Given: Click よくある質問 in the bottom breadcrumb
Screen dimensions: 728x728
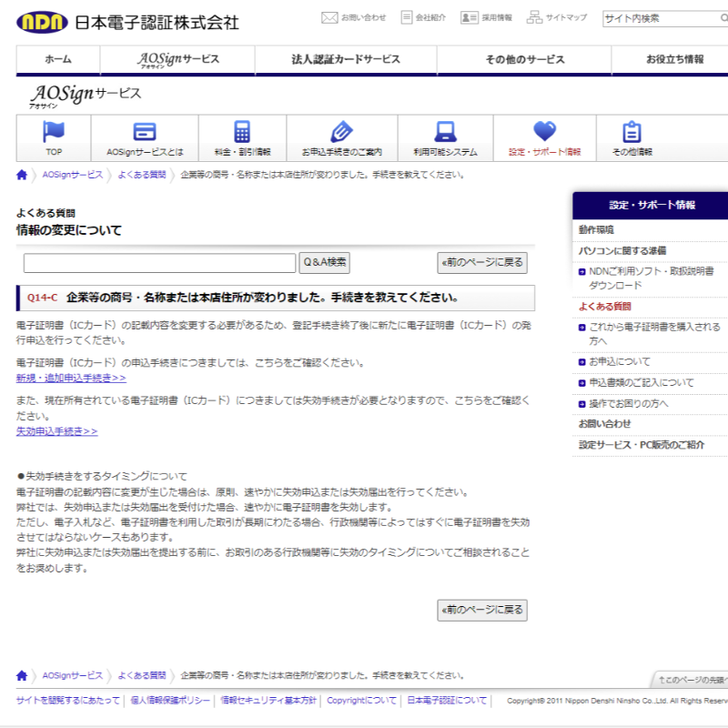Looking at the screenshot, I should tap(142, 675).
